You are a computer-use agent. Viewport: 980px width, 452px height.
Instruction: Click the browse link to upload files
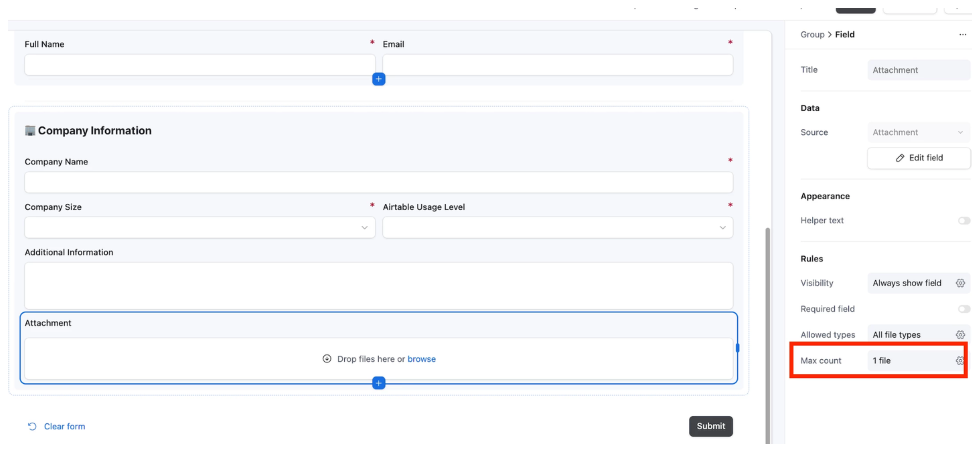[421, 359]
